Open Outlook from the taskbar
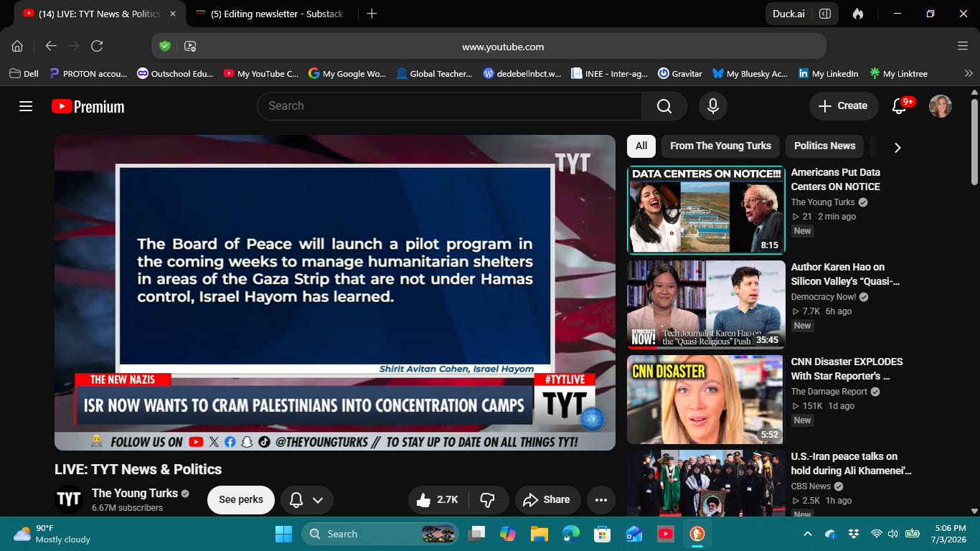 (634, 534)
